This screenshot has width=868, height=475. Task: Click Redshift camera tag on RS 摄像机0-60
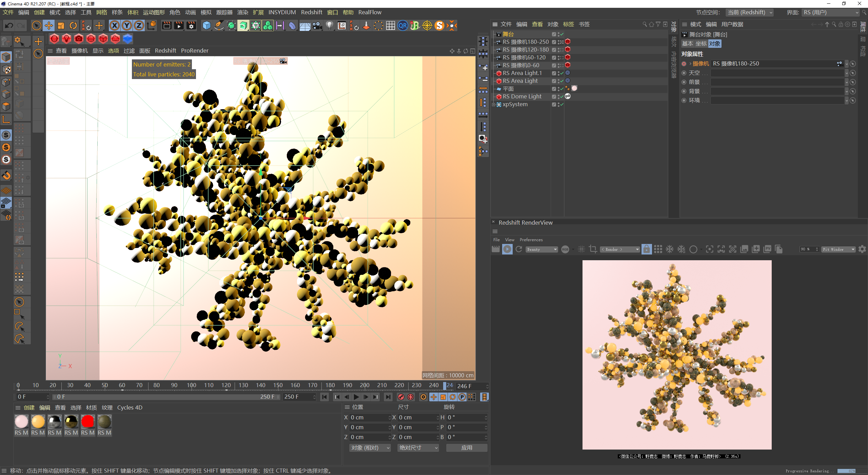[x=568, y=65]
